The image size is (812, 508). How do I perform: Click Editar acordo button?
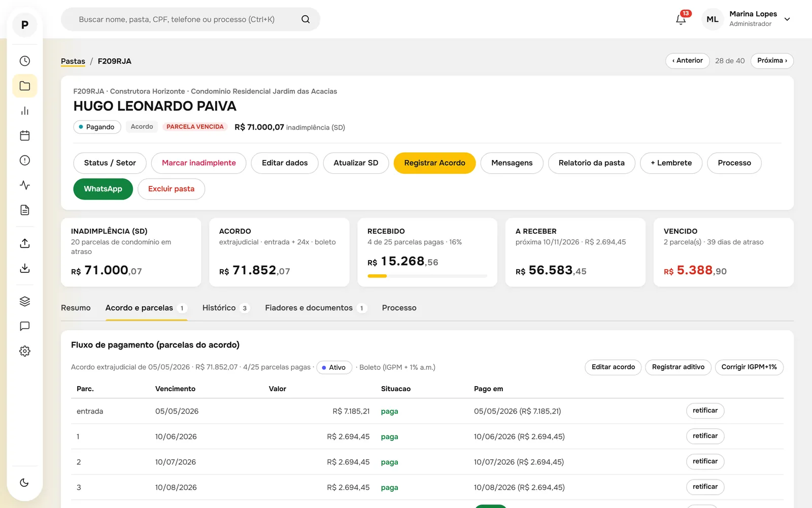[613, 367]
